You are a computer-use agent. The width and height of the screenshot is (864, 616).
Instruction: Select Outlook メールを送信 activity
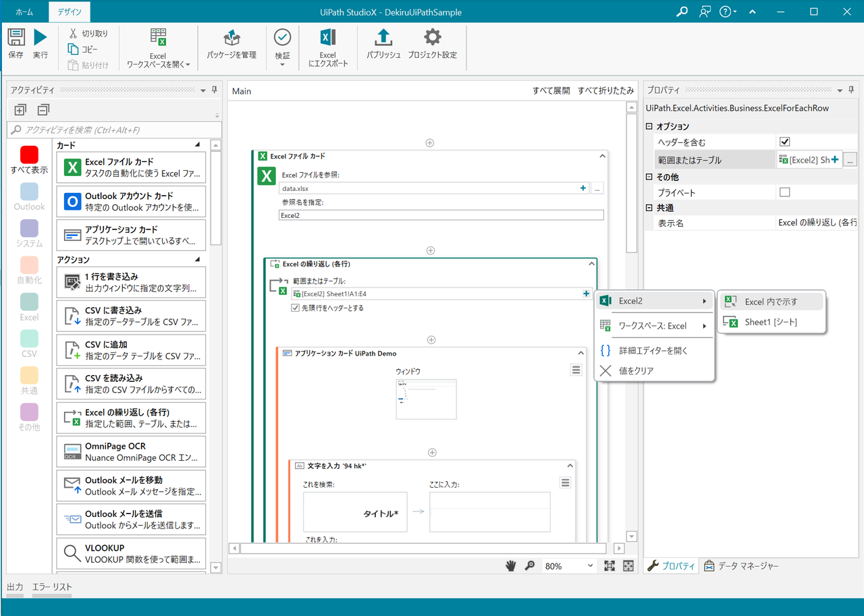[131, 519]
